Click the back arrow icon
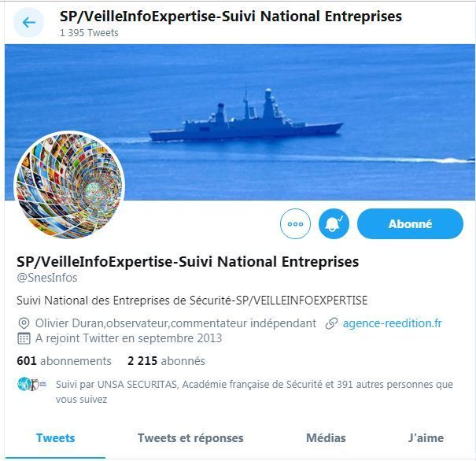The image size is (476, 461). point(28,23)
